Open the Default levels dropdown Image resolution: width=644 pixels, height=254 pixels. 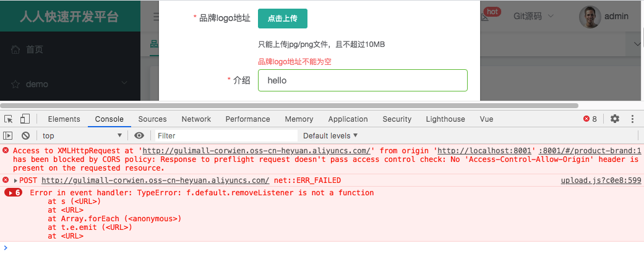coord(330,135)
